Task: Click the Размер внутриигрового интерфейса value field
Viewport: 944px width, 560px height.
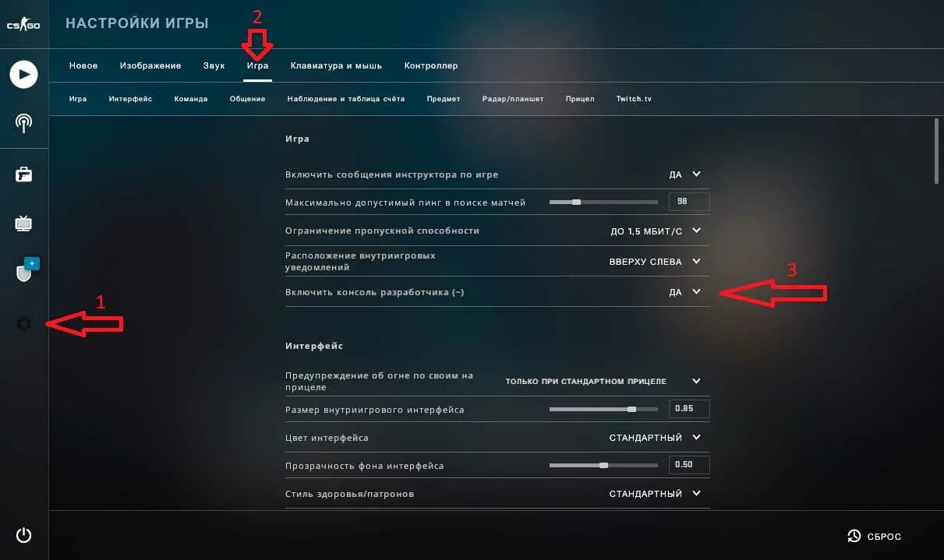Action: 689,410
